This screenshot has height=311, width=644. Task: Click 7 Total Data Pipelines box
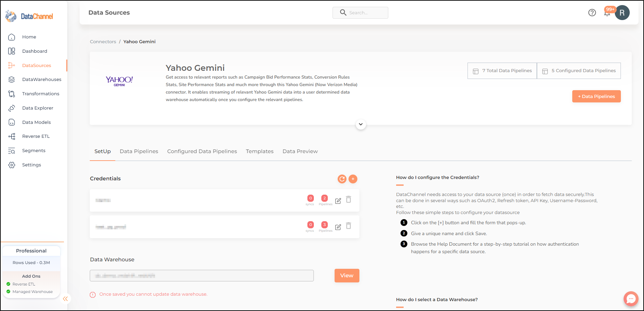(502, 71)
